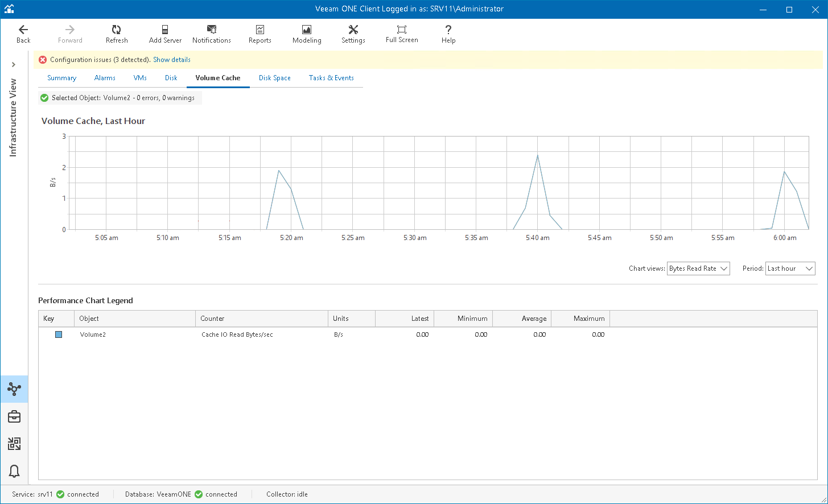Sort by the Units column header

(352, 319)
